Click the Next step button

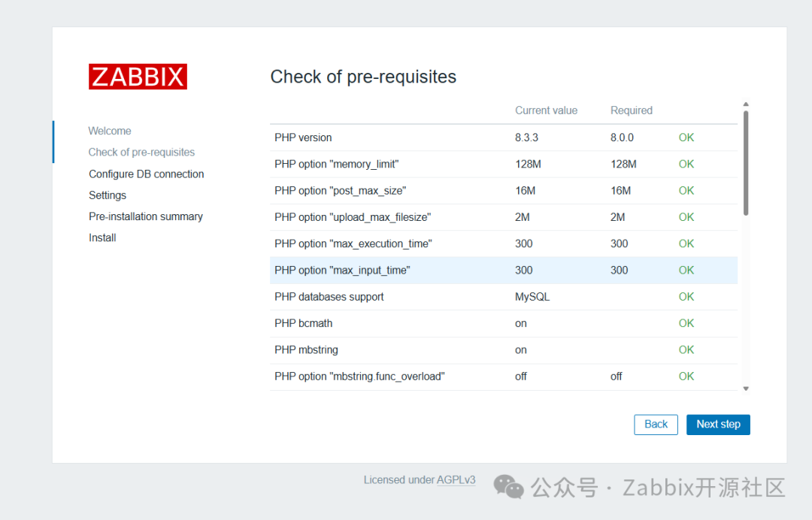point(718,425)
